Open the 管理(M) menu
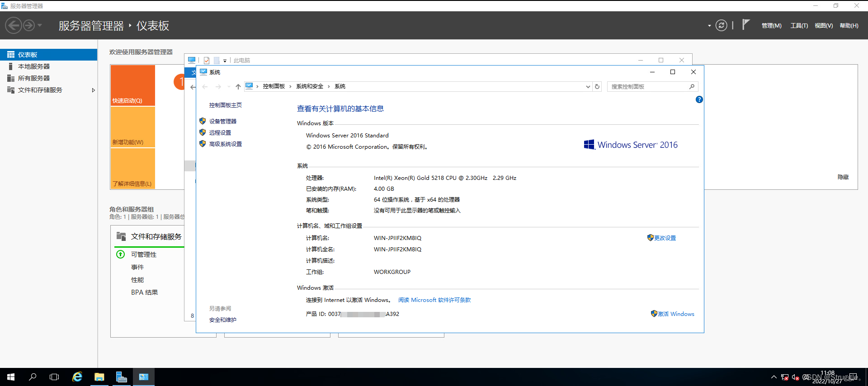The width and height of the screenshot is (868, 386). pos(771,26)
